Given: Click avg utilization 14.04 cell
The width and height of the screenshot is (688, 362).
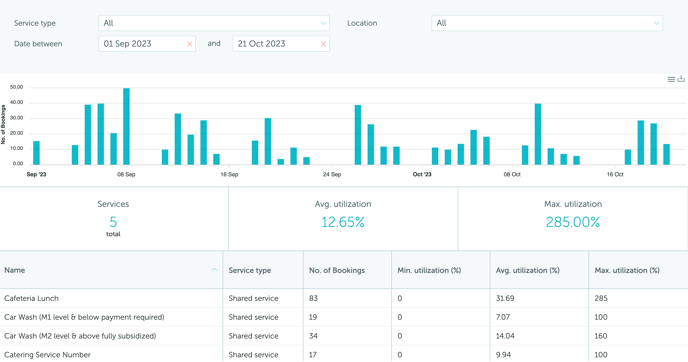Looking at the screenshot, I should coord(505,336).
